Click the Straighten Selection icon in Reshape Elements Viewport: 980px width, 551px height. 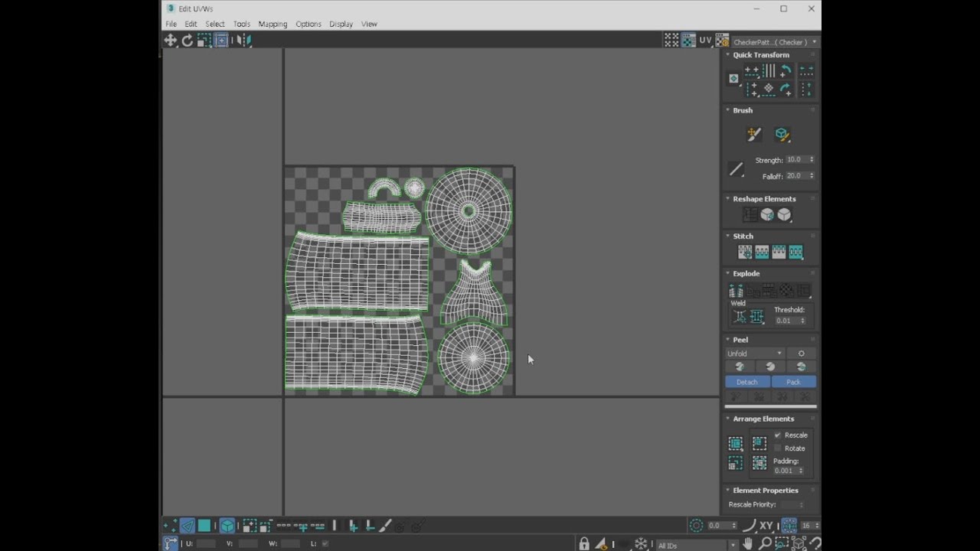pos(750,215)
